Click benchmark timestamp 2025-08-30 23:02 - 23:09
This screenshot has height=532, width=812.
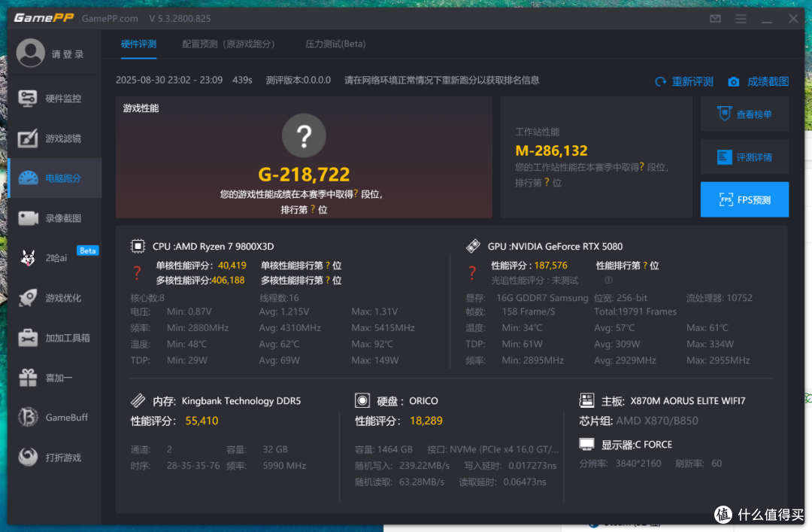coord(169,81)
